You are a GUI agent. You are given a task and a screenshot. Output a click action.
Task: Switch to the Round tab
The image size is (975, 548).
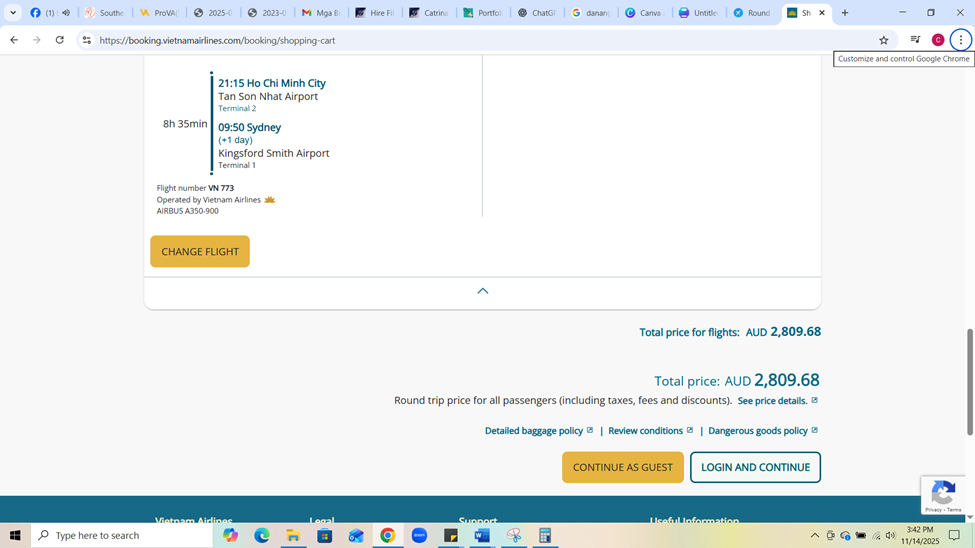752,12
